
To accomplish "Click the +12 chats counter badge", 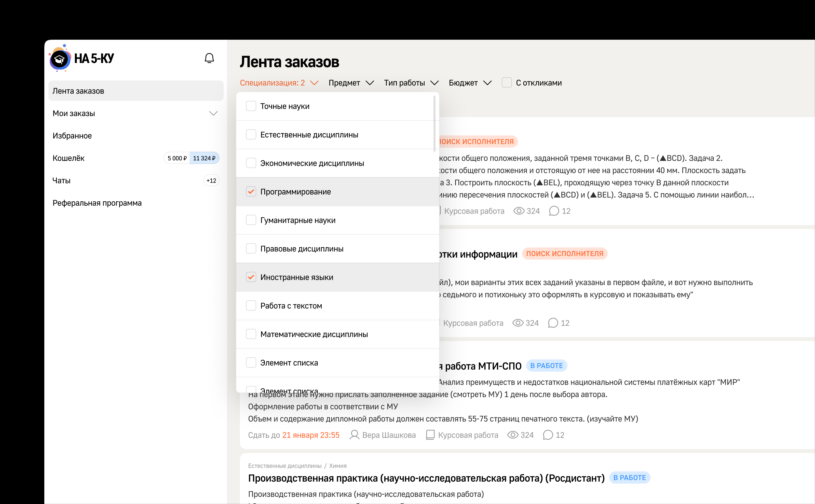I will (x=211, y=180).
